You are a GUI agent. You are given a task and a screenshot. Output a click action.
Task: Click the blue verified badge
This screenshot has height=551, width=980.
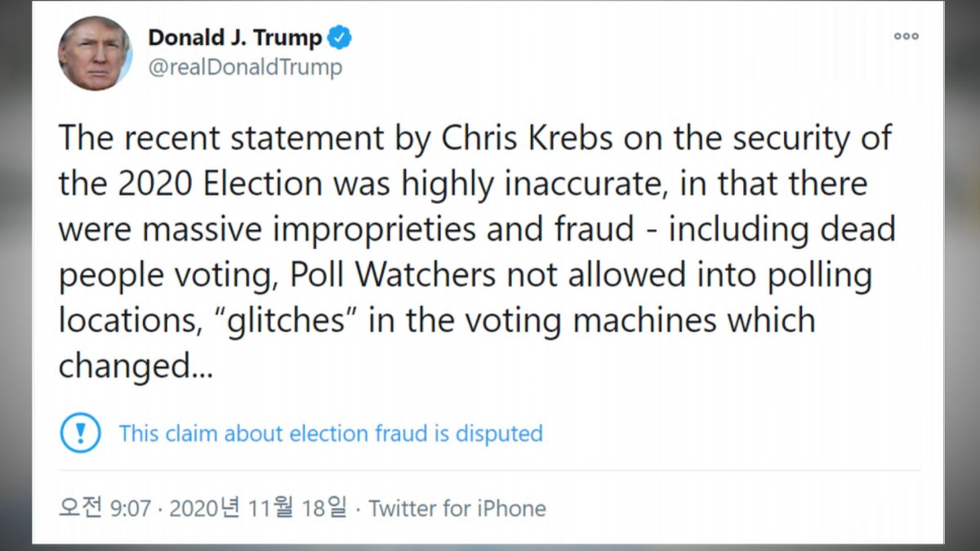[x=340, y=37]
